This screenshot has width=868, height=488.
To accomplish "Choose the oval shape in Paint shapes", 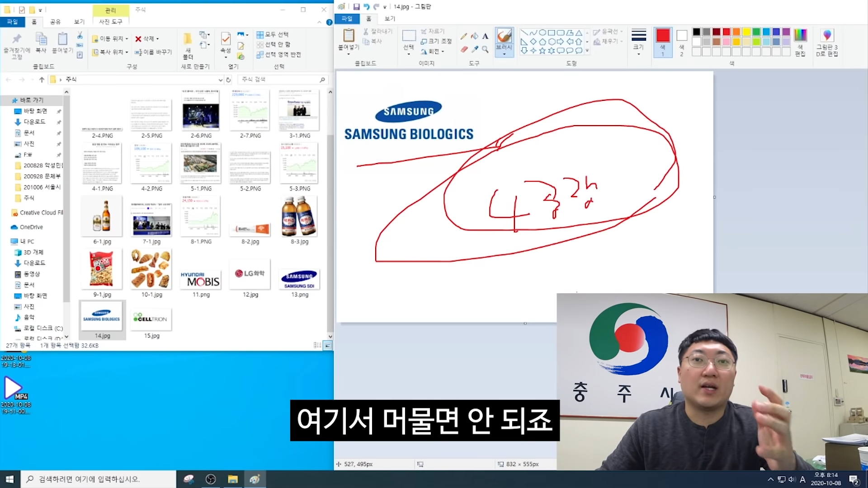I will coord(542,33).
